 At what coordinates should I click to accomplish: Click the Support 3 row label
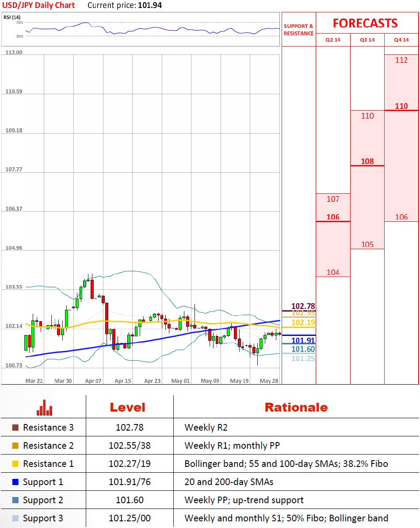(x=43, y=519)
